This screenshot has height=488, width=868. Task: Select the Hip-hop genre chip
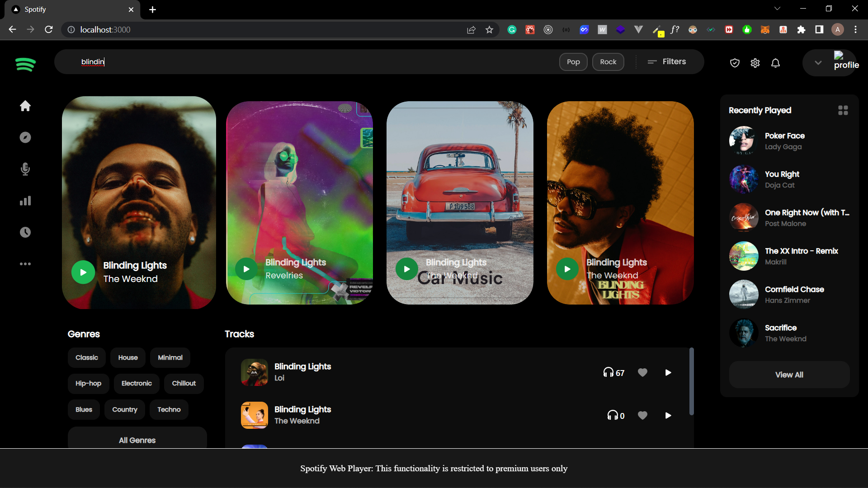pyautogui.click(x=88, y=383)
